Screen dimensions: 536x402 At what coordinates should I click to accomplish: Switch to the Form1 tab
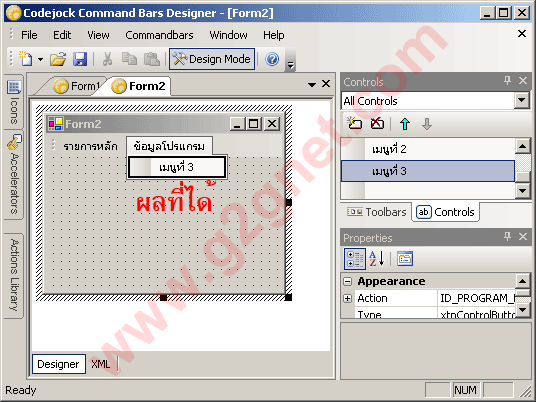(x=77, y=86)
